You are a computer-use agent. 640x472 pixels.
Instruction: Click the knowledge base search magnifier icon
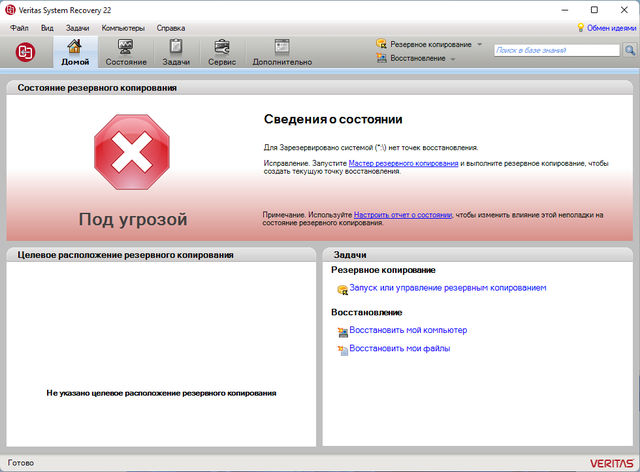tap(630, 49)
